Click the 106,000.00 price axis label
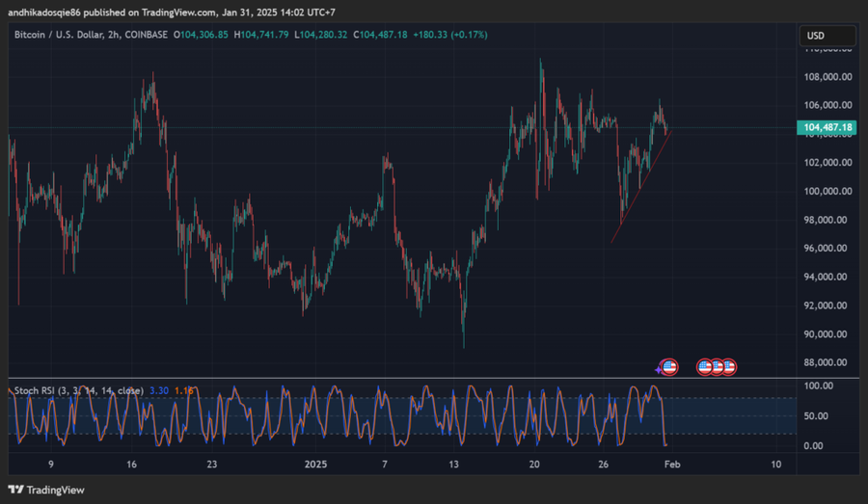Image resolution: width=868 pixels, height=504 pixels. [x=827, y=105]
